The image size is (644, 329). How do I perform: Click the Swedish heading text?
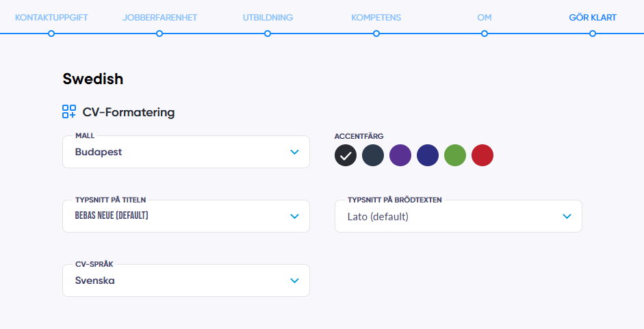[93, 79]
